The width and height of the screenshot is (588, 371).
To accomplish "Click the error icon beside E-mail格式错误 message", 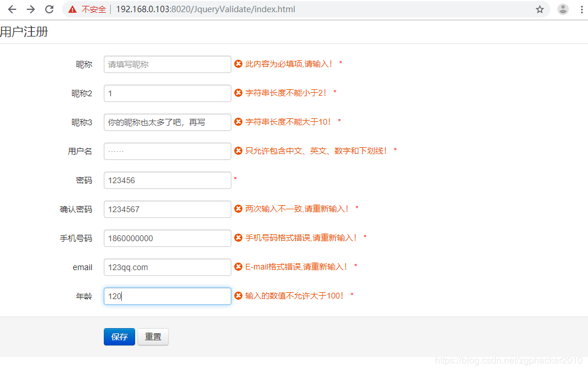I will (x=238, y=267).
